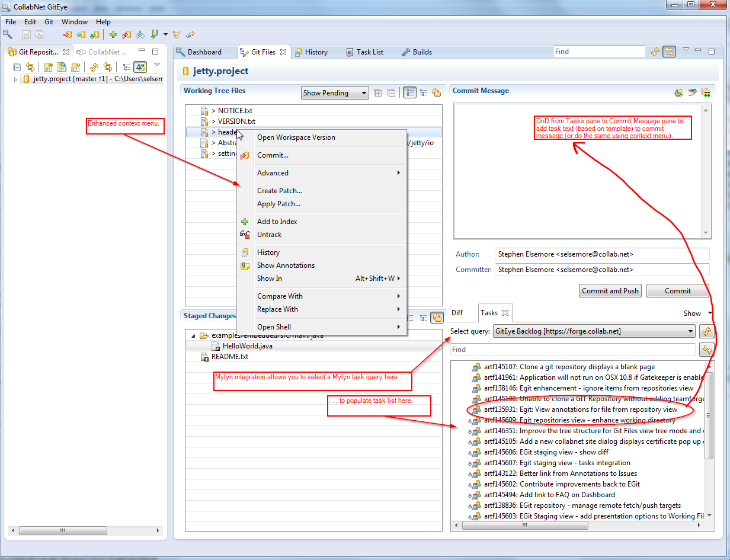The image size is (730, 560).
Task: Toggle hierarchical branch layout in Git Repositories toolbar
Action: pos(126,67)
